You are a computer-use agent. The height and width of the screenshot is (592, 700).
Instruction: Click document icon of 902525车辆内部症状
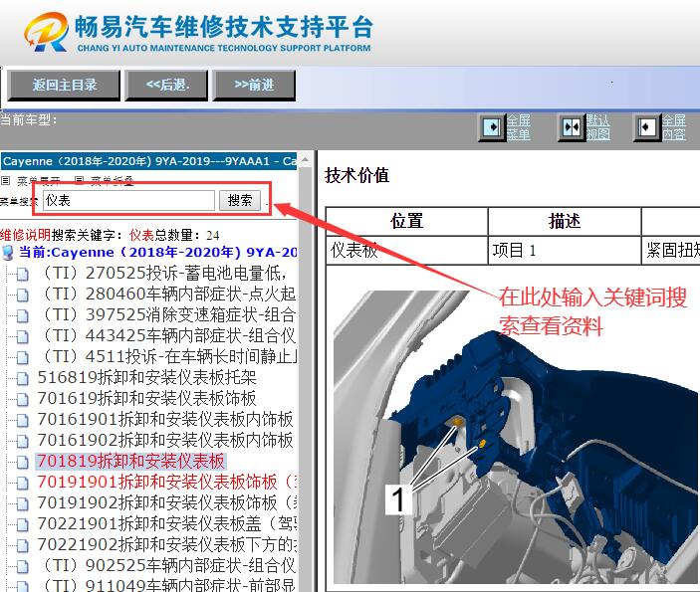[22, 567]
